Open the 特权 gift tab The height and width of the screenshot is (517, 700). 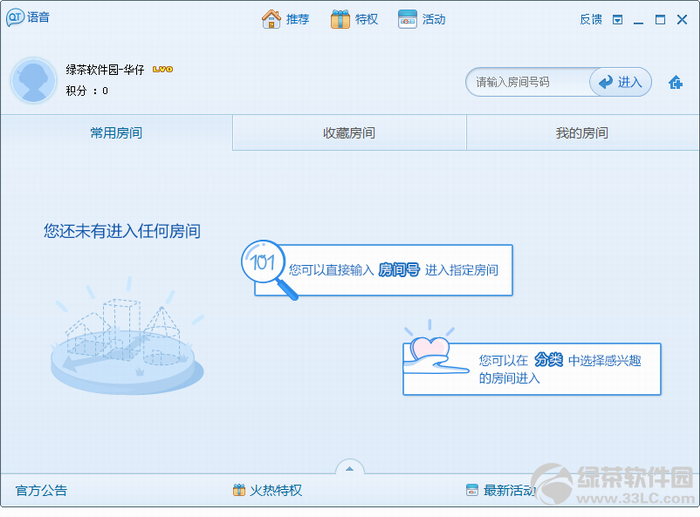click(354, 19)
